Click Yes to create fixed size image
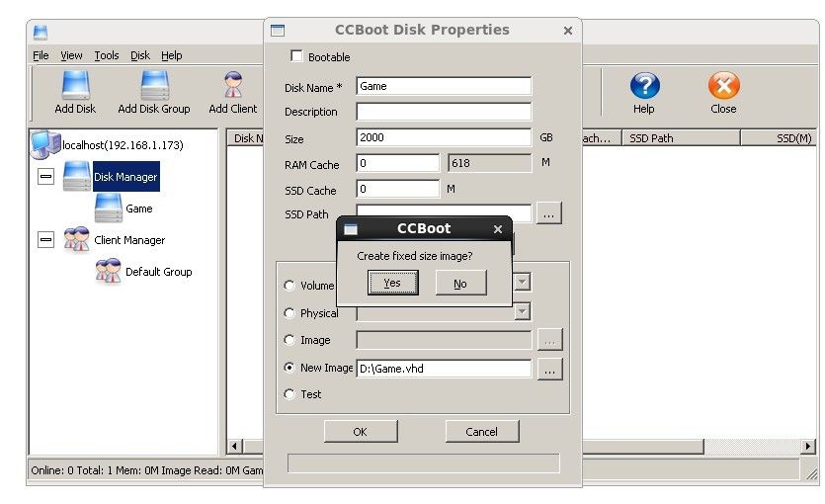The height and width of the screenshot is (504, 825). [392, 283]
